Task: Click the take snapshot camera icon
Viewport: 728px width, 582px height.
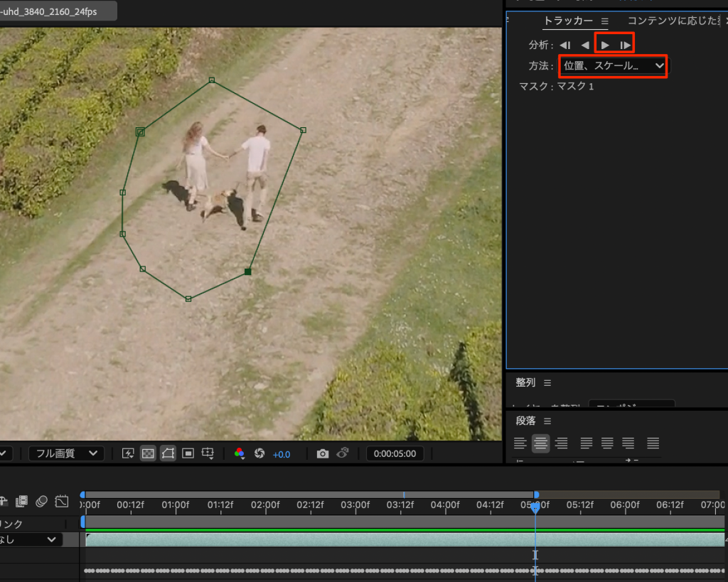Action: 323,453
